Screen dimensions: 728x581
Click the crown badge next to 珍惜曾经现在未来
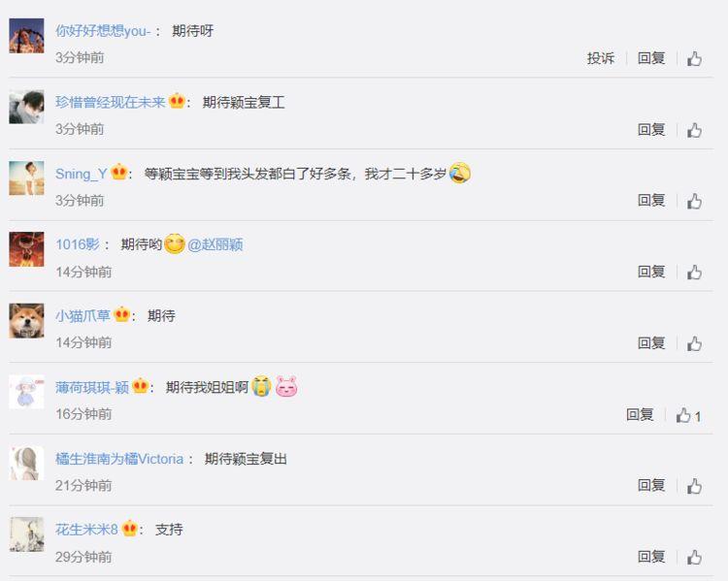point(177,101)
